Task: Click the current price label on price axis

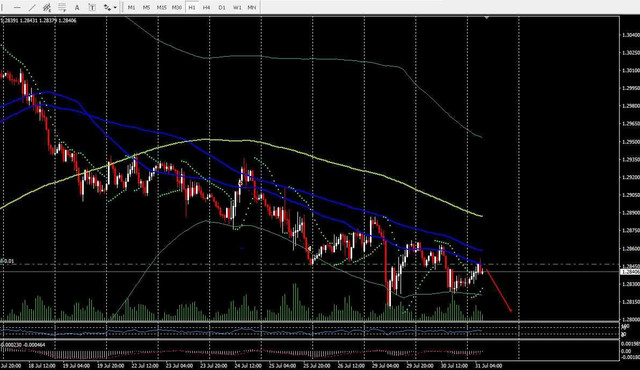Action: coord(630,272)
